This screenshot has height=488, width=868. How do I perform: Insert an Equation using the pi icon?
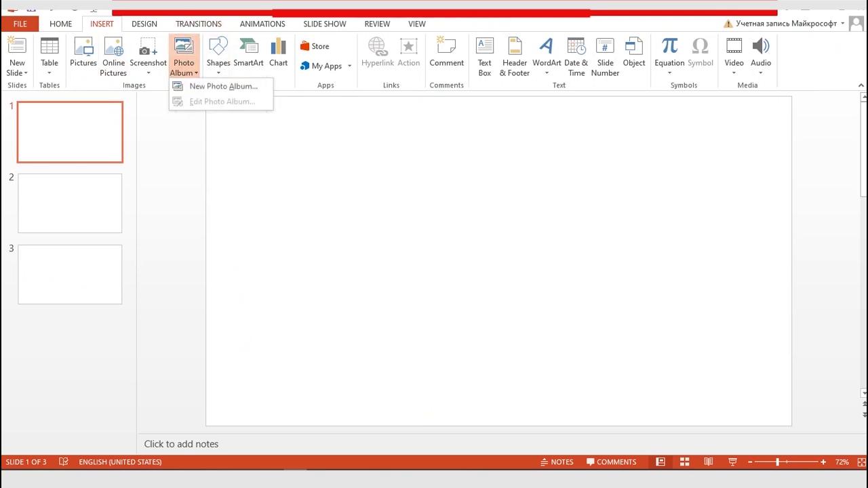click(669, 46)
